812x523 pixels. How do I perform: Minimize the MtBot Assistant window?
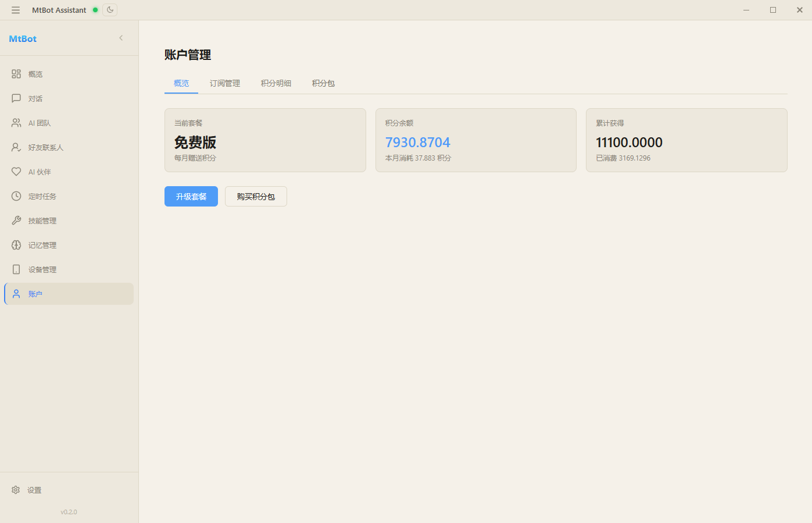point(746,10)
